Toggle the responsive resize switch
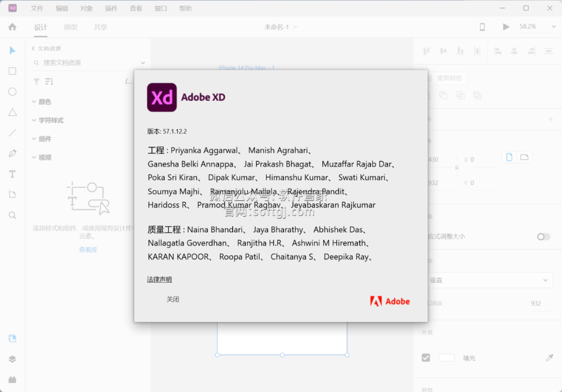The height and width of the screenshot is (392, 562). [543, 237]
